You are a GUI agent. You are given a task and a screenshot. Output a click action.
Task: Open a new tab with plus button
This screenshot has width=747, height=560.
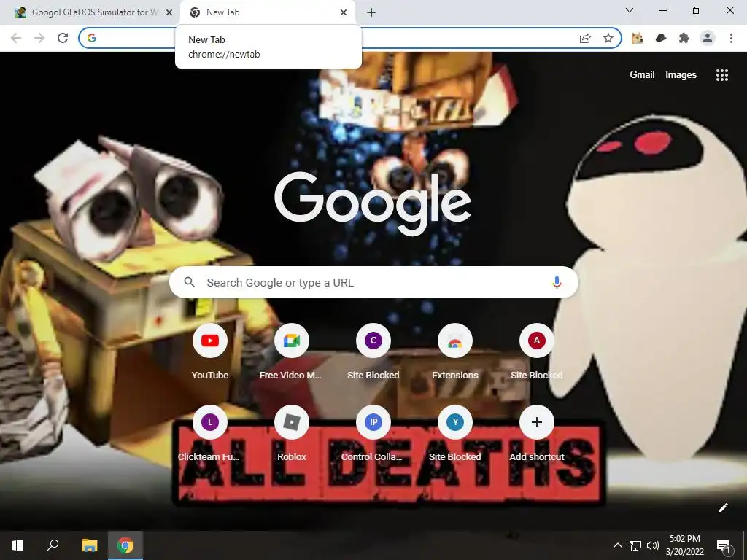pyautogui.click(x=371, y=13)
